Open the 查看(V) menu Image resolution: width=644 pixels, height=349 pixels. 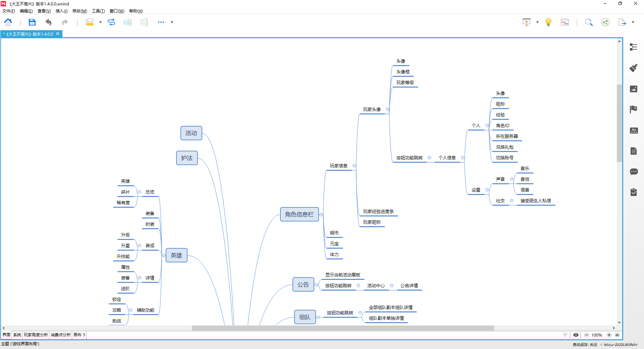(44, 11)
